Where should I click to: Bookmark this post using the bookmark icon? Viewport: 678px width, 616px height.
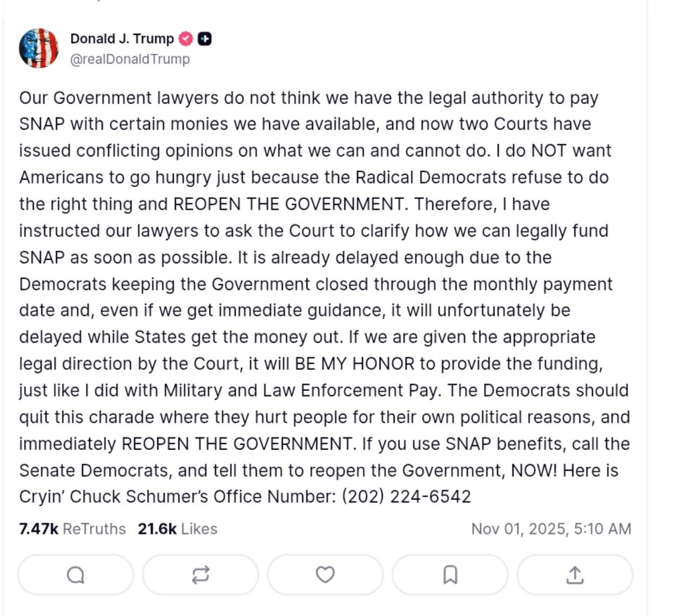(x=450, y=575)
